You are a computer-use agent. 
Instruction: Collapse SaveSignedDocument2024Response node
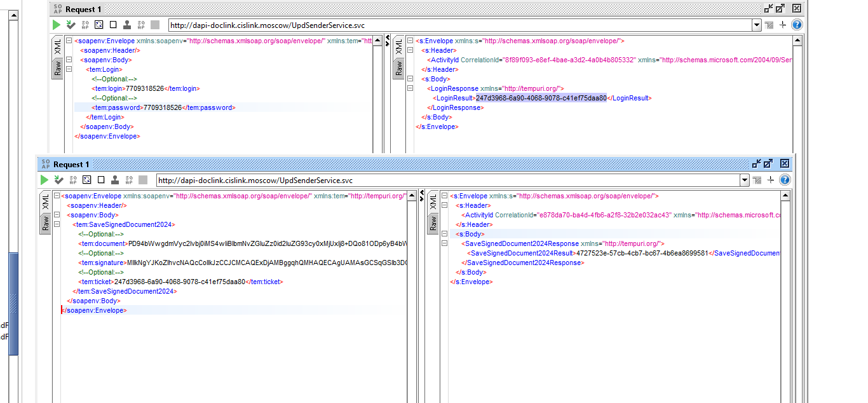pyautogui.click(x=444, y=243)
